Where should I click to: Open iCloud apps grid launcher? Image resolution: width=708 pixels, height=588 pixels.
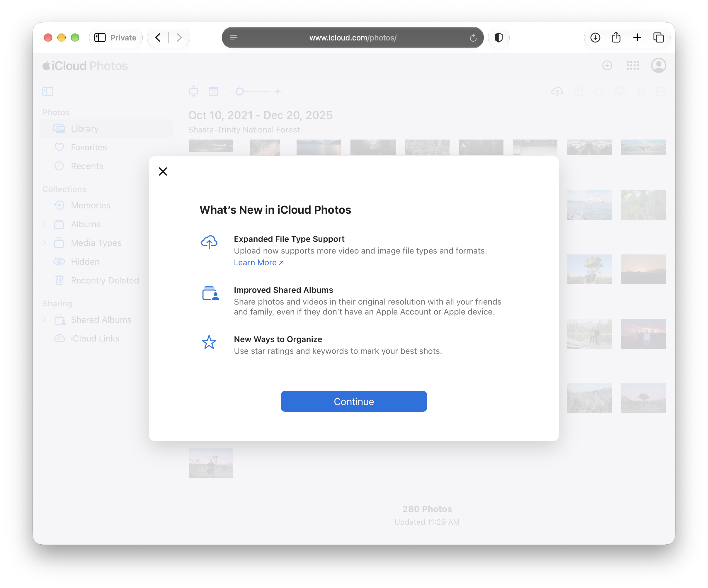tap(632, 65)
